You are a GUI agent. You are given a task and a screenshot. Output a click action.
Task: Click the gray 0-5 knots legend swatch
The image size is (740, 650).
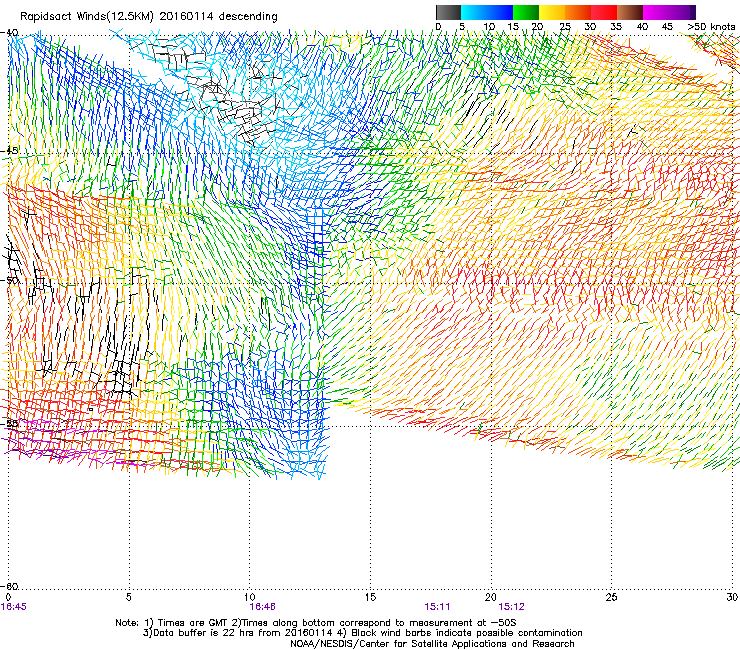[x=448, y=12]
